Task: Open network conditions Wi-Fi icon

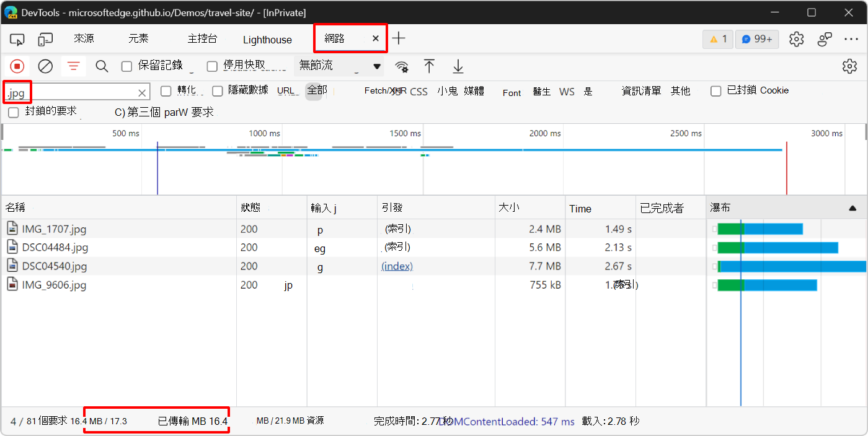Action: 402,66
